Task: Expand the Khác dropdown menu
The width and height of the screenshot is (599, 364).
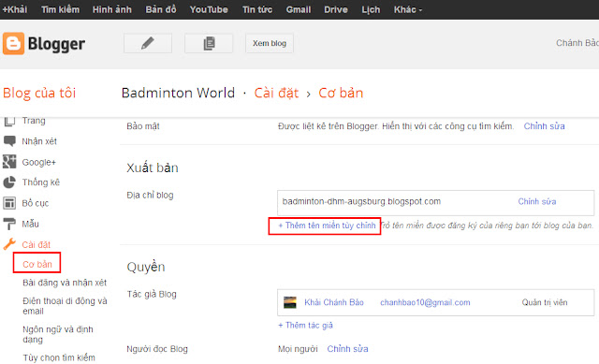Action: [408, 9]
